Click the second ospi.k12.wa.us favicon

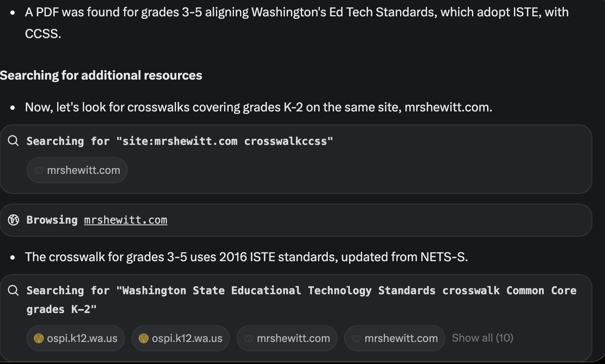tap(144, 338)
